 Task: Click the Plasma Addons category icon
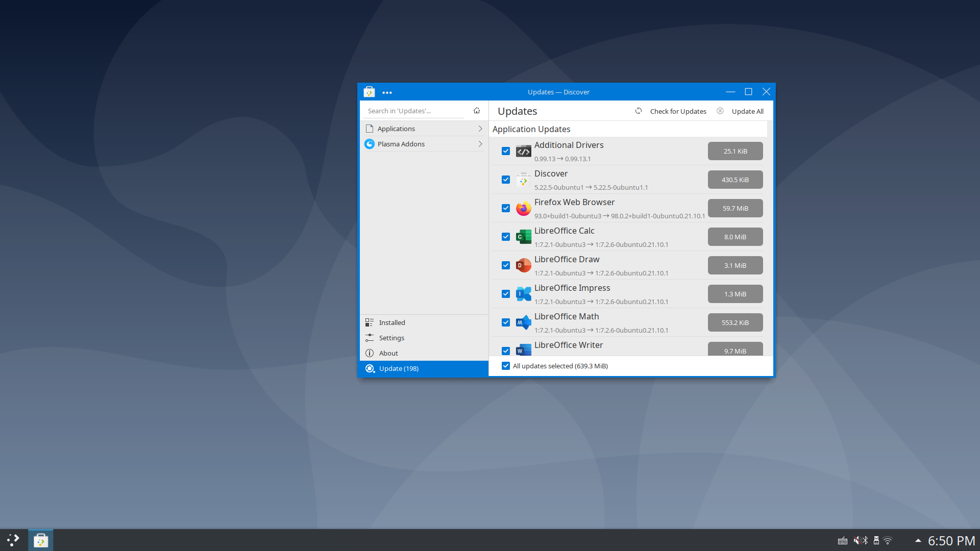(370, 144)
